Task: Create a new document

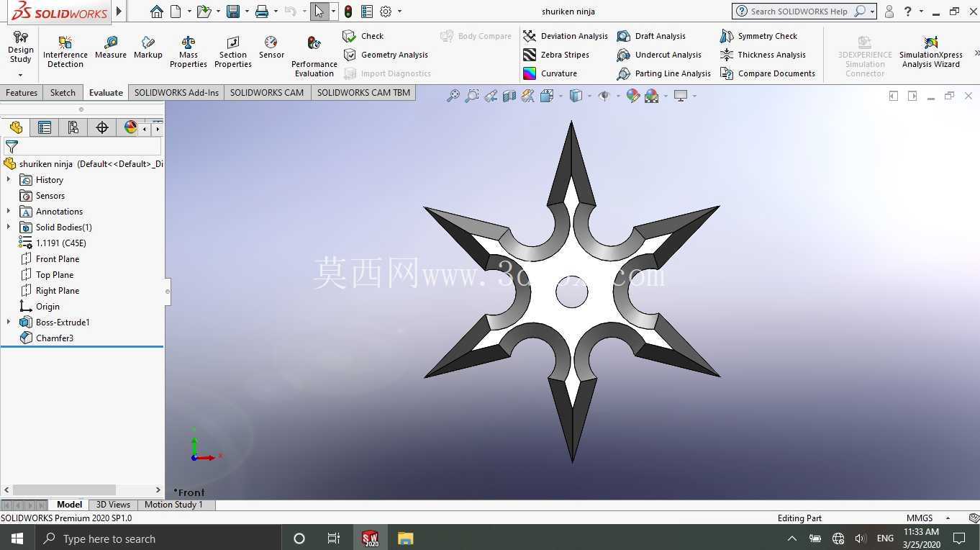Action: point(176,12)
